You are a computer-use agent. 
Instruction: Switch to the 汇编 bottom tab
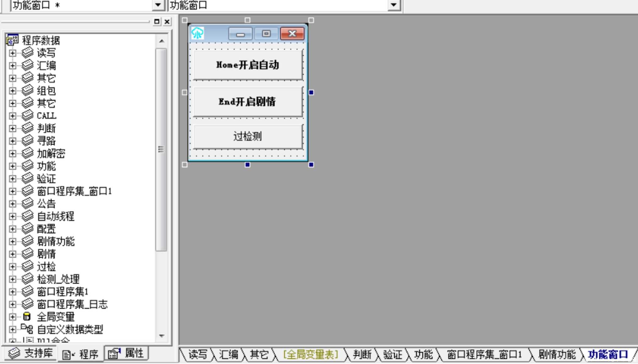tap(228, 355)
